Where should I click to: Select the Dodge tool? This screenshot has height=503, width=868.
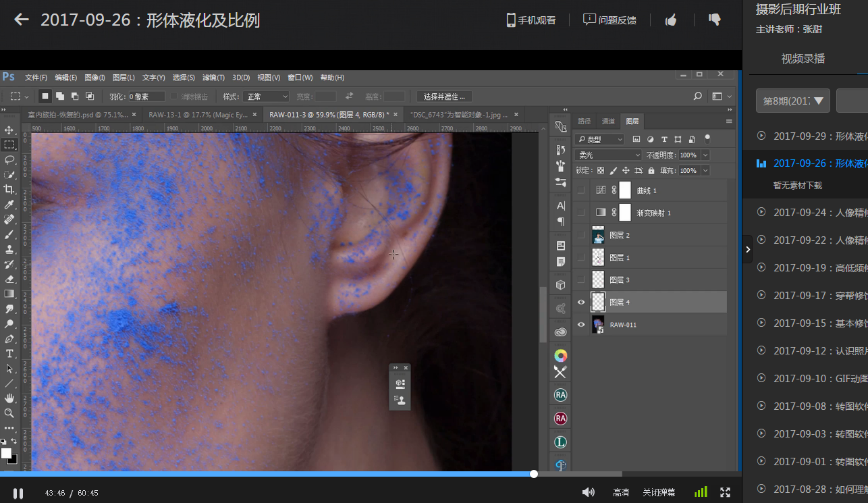click(9, 323)
